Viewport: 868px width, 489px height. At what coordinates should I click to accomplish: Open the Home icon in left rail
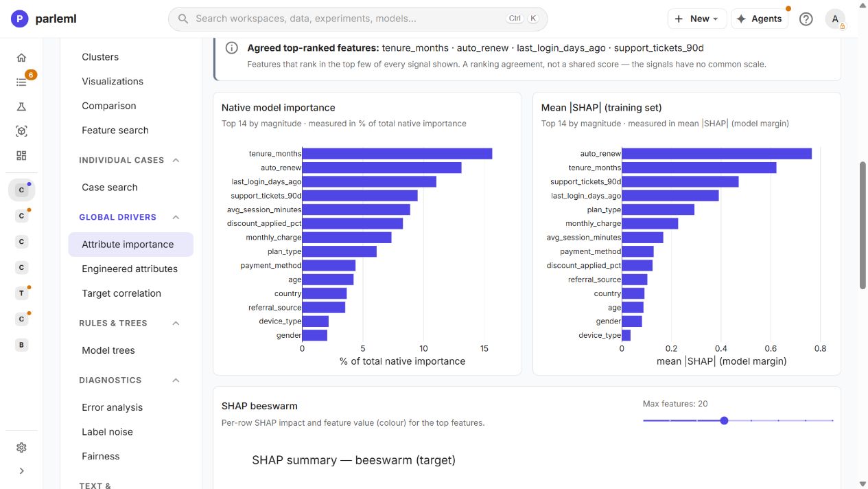point(21,58)
